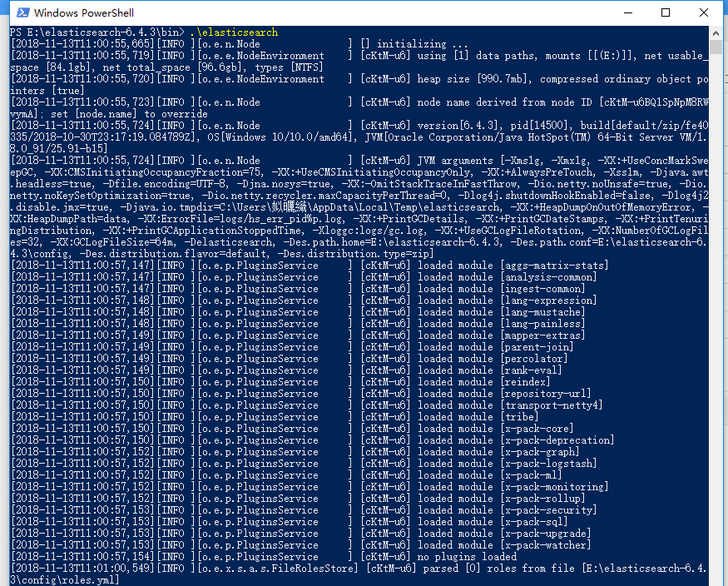Image resolution: width=728 pixels, height=586 pixels.
Task: Click the scrollbar up arrow
Action: pyautogui.click(x=716, y=33)
